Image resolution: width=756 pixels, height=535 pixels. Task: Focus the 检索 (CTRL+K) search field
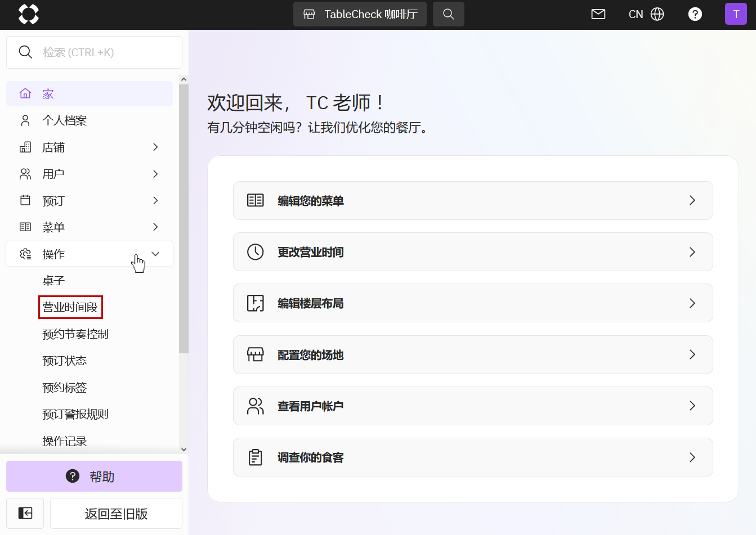point(94,52)
